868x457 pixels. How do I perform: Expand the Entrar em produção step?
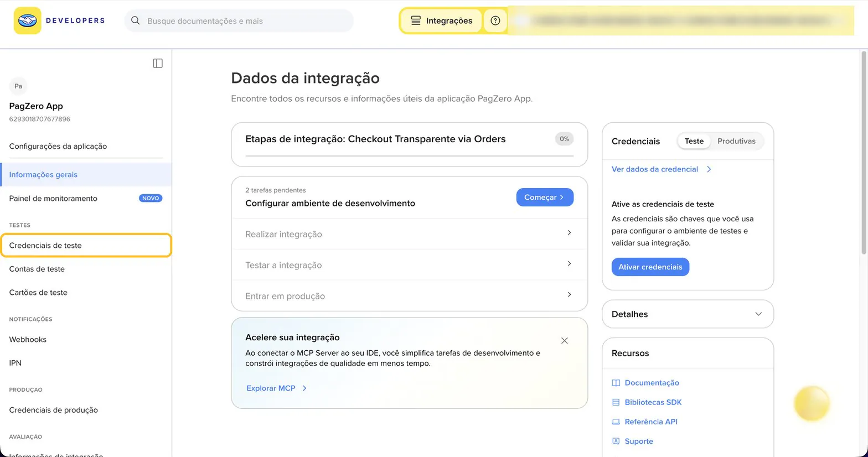[409, 296]
